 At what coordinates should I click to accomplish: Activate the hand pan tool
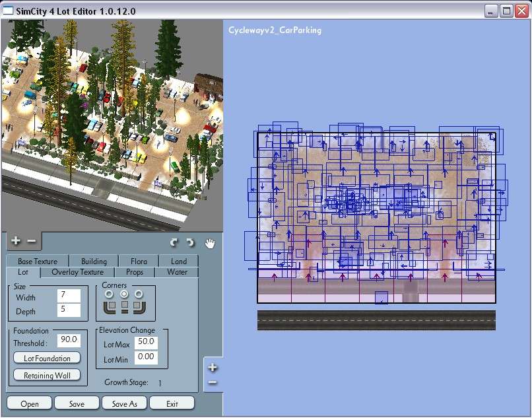[x=210, y=243]
